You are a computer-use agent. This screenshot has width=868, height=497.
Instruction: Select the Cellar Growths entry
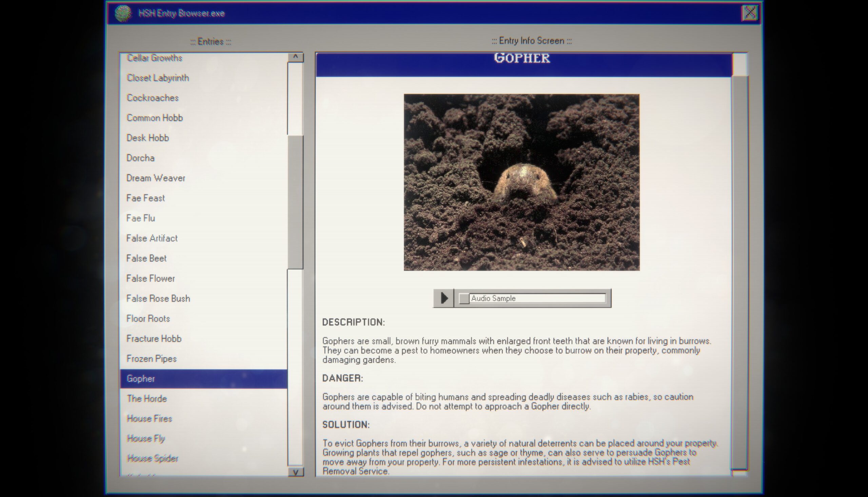(155, 57)
